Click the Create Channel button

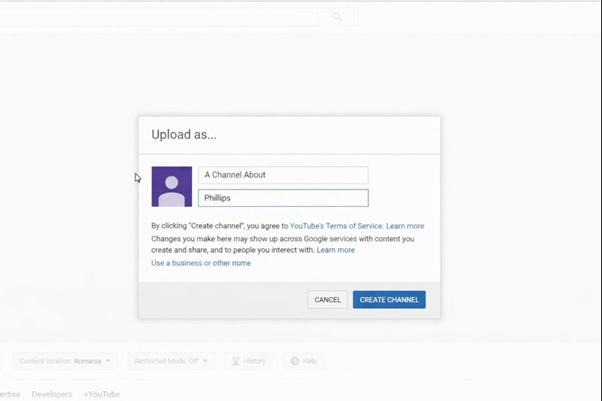pos(389,300)
